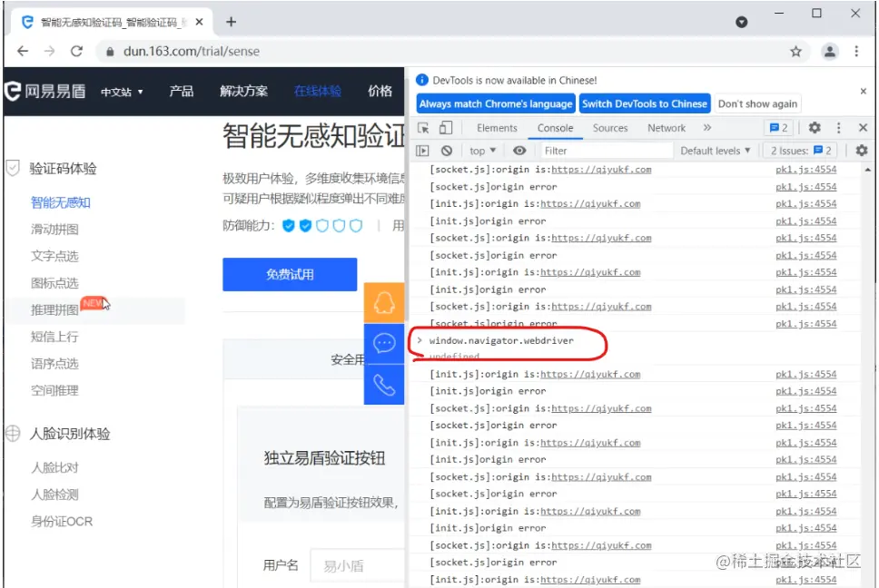This screenshot has width=879, height=588.
Task: Show more DevTools tabs chevron
Action: [x=706, y=128]
